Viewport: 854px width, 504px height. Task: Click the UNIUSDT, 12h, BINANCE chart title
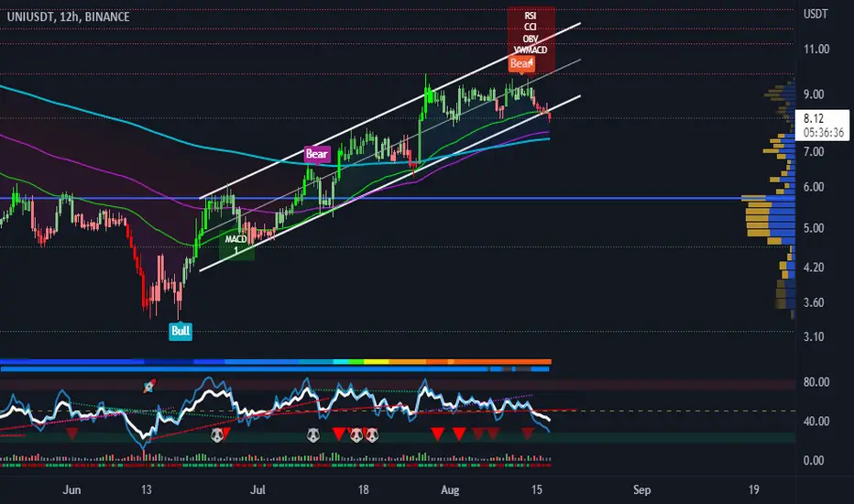click(x=68, y=16)
